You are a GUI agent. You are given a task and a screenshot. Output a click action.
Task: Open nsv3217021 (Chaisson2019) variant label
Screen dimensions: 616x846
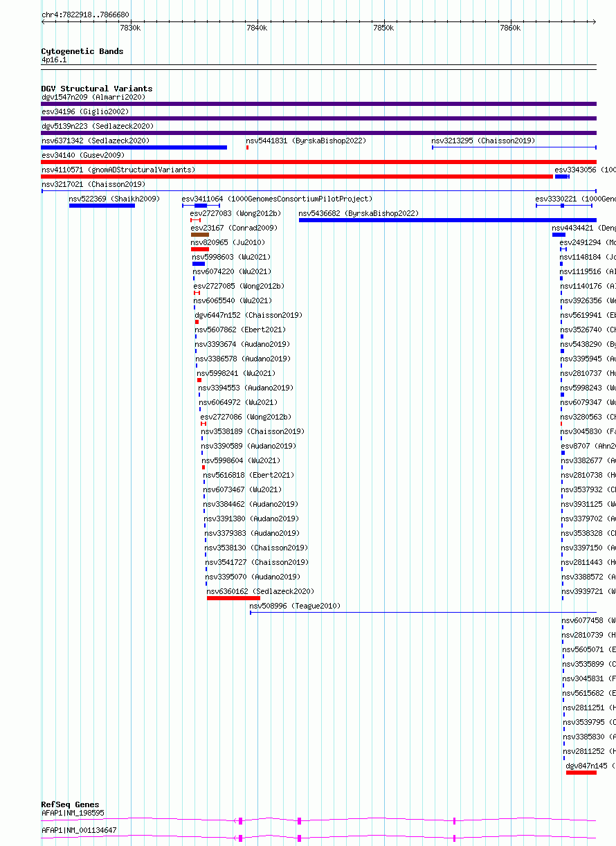pyautogui.click(x=93, y=184)
